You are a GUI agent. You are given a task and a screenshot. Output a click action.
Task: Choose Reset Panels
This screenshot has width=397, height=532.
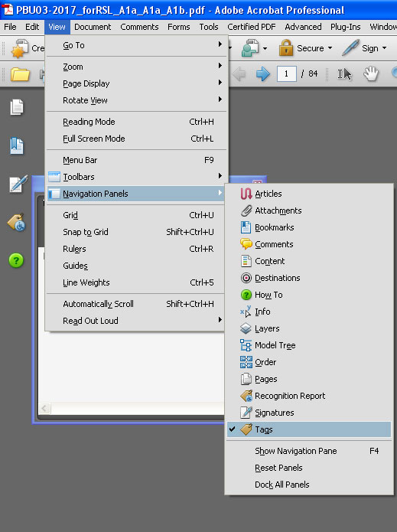(309, 468)
